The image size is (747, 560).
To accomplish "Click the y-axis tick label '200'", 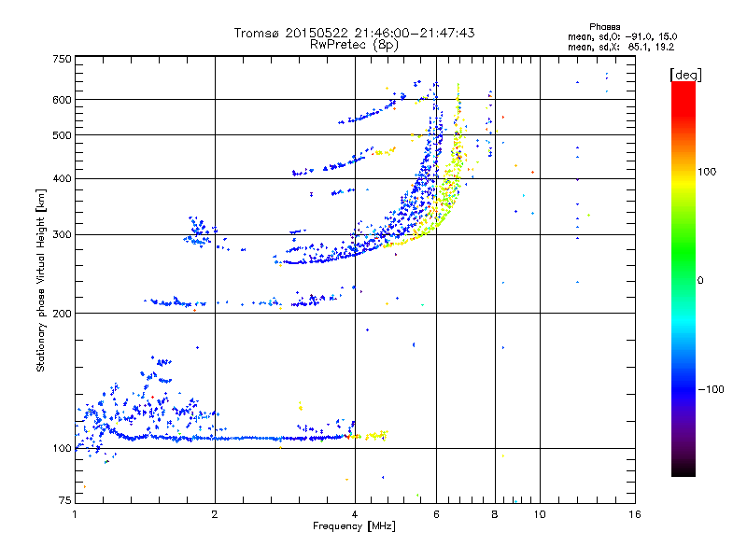I will (x=63, y=314).
